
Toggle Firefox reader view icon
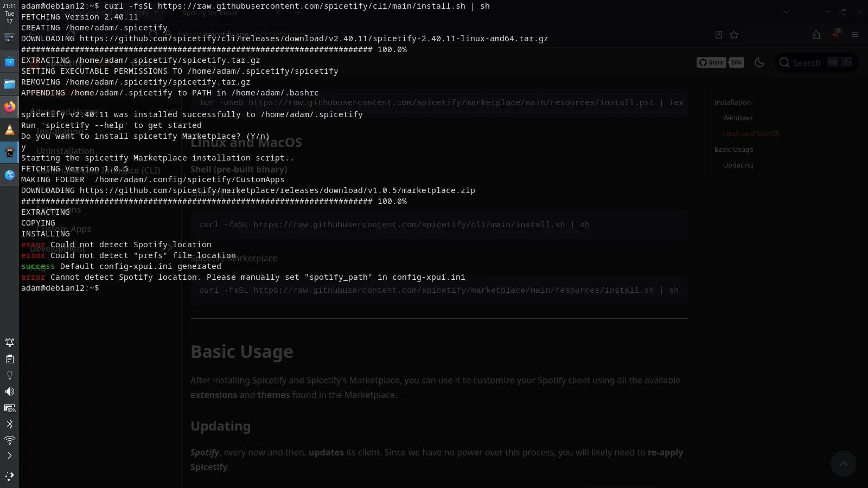(x=719, y=35)
